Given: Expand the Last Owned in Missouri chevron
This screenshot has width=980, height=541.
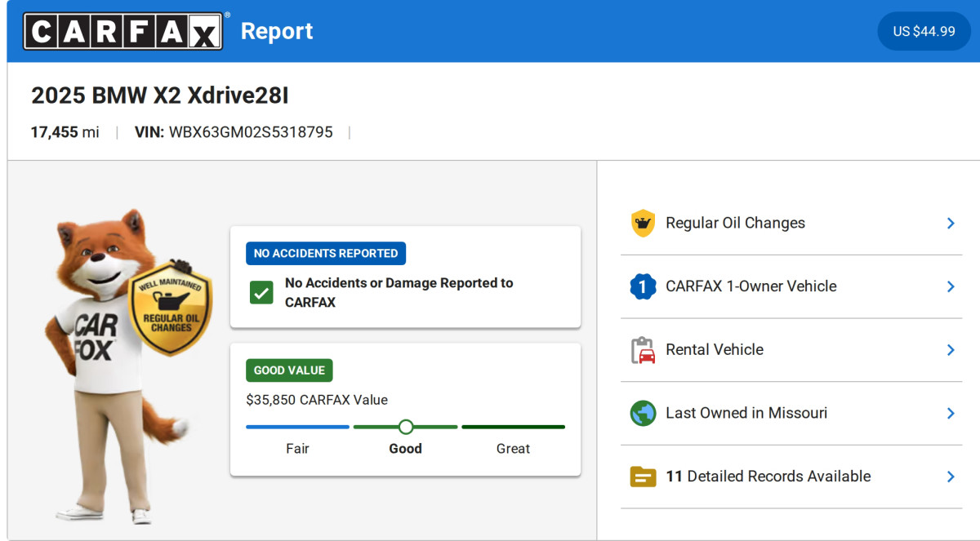Looking at the screenshot, I should 951,413.
